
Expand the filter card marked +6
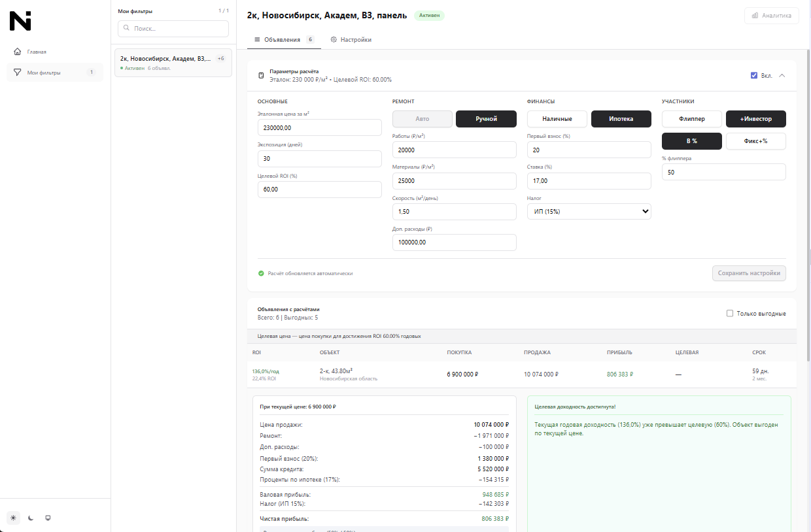point(220,58)
